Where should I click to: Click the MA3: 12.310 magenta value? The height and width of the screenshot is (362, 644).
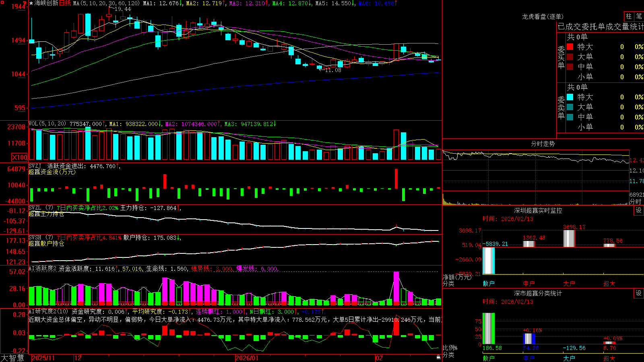pyautogui.click(x=249, y=3)
